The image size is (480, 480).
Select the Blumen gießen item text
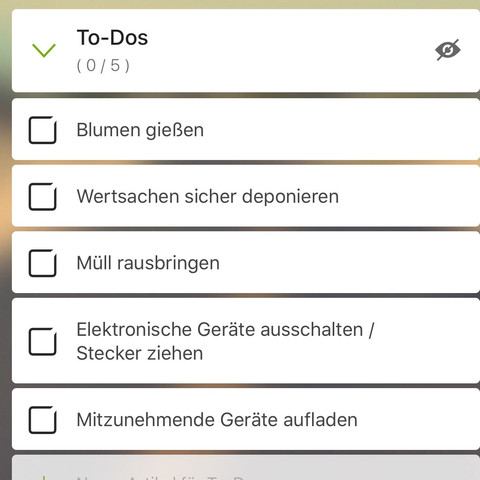coord(140,130)
